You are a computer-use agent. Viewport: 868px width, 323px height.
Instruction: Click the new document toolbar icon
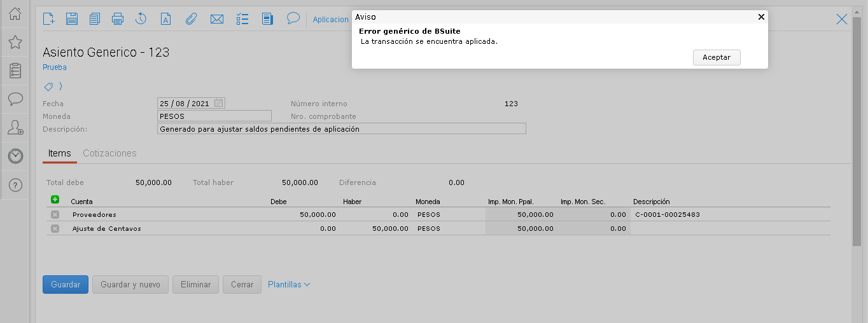48,18
